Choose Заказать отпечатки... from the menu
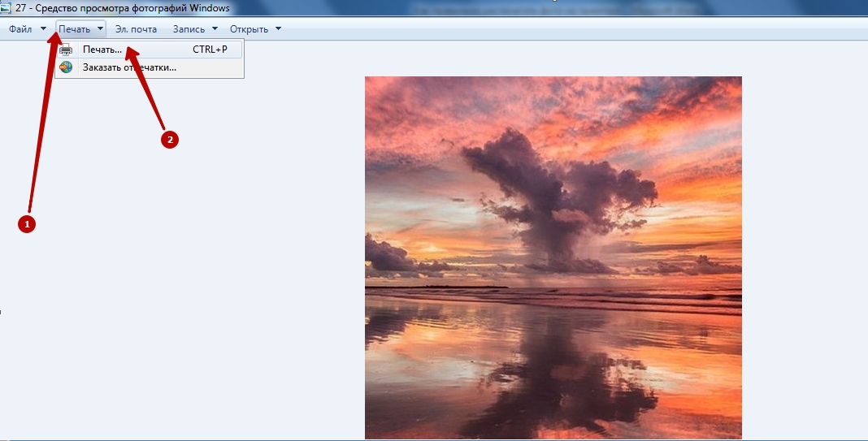 click(129, 67)
